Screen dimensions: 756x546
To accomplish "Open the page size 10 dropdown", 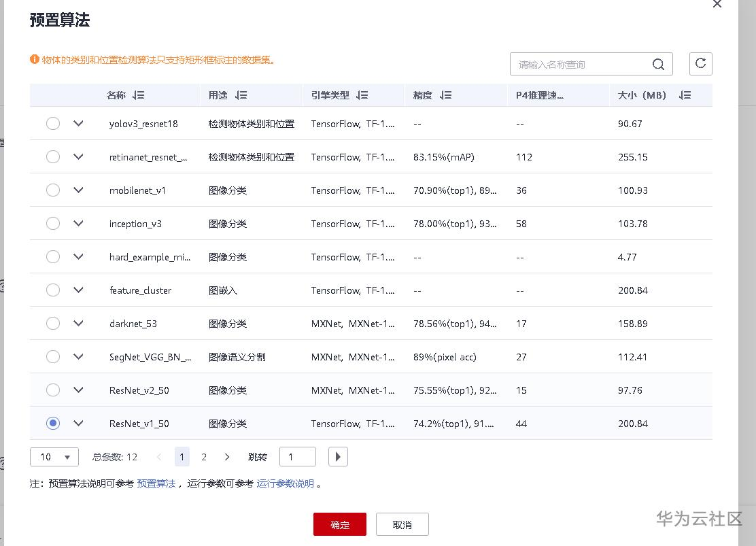I will tap(54, 457).
